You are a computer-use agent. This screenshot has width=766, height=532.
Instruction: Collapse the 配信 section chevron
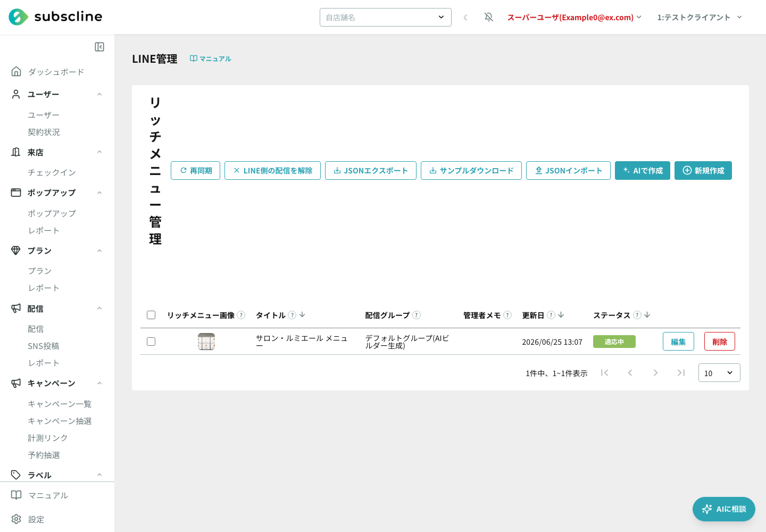pyautogui.click(x=99, y=309)
